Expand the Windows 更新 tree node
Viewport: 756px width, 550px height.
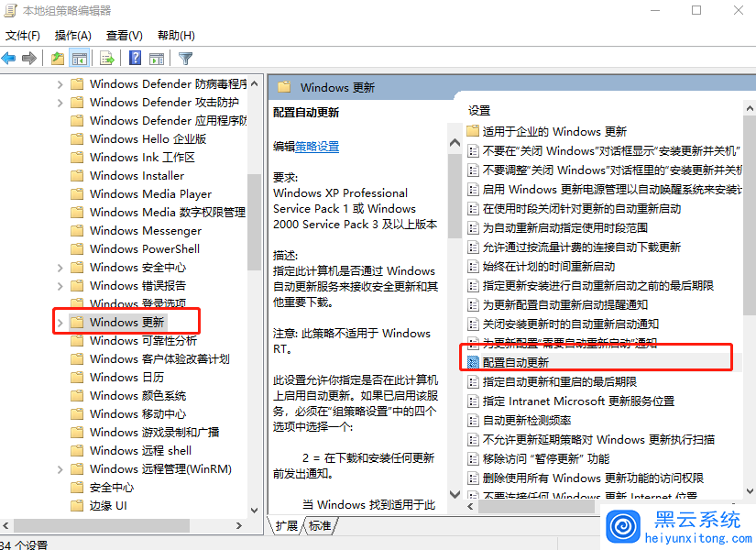60,323
